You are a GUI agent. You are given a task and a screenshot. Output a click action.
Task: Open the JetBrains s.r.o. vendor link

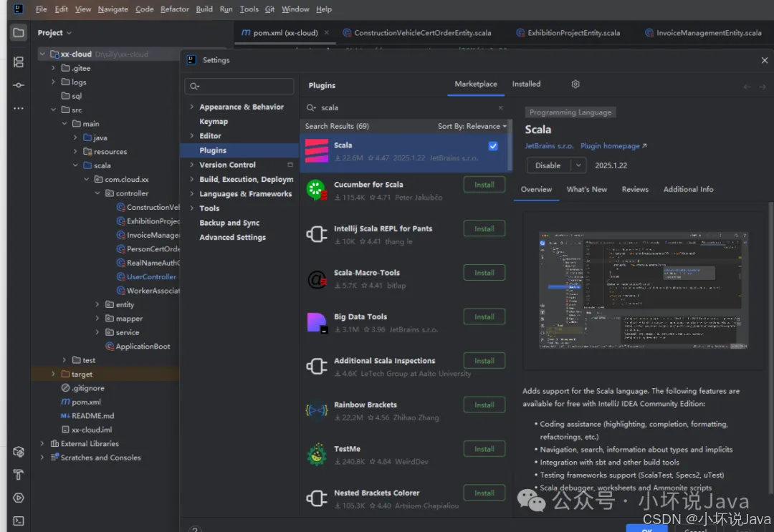pyautogui.click(x=549, y=146)
